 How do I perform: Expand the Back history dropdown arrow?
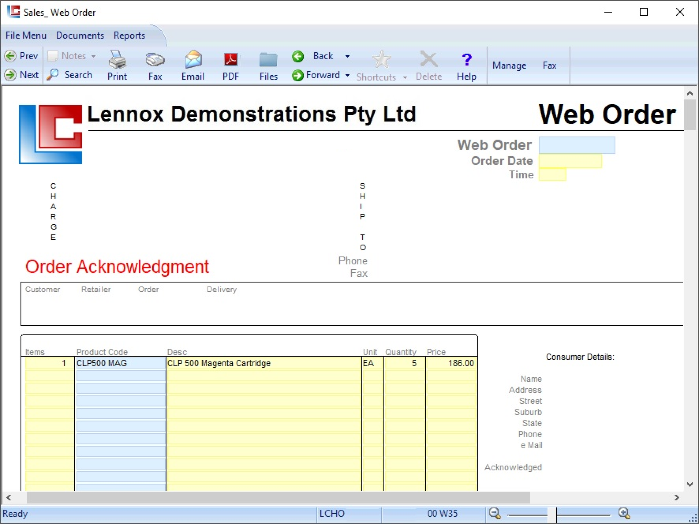[347, 57]
